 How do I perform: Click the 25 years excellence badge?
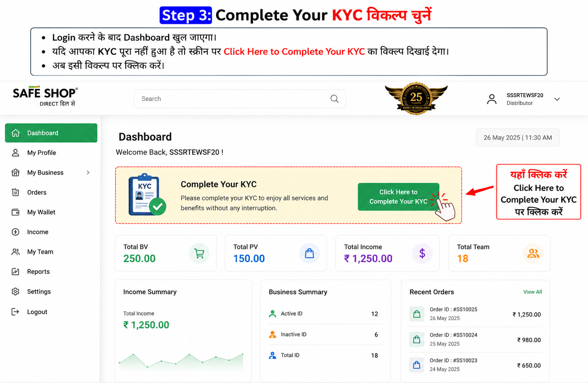click(416, 98)
